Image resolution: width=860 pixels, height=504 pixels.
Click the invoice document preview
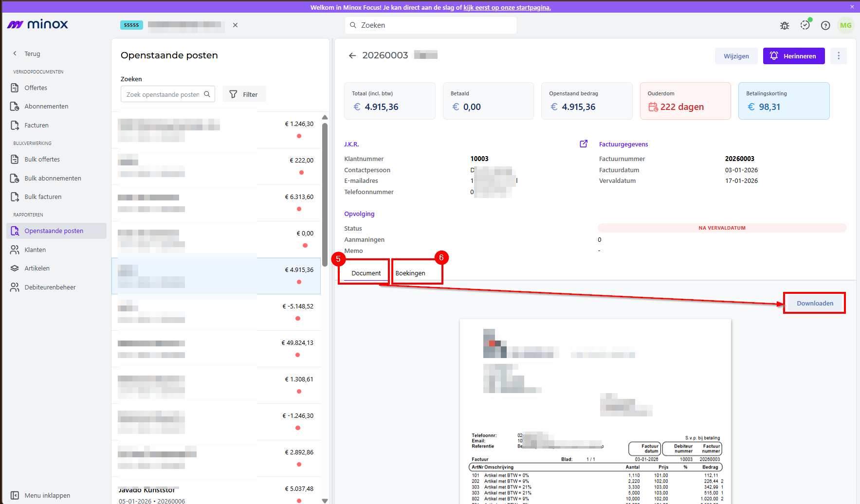595,412
